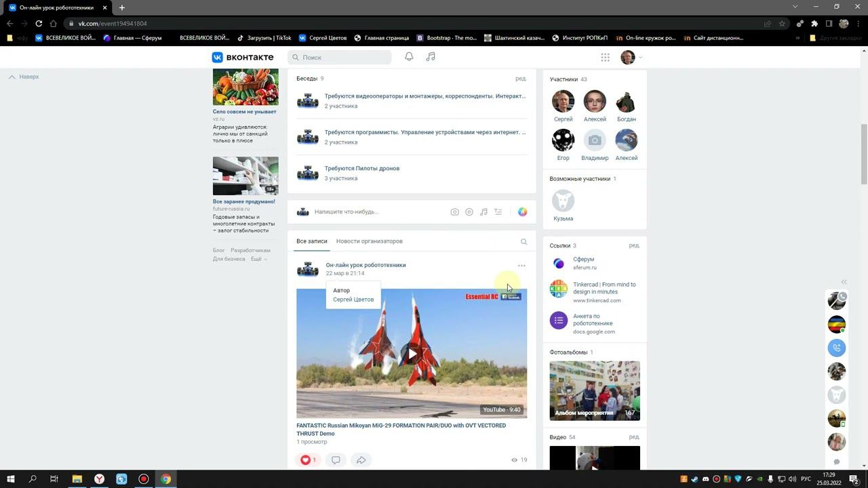This screenshot has height=488, width=868.
Task: Open the VK music note icon
Action: pos(431,57)
